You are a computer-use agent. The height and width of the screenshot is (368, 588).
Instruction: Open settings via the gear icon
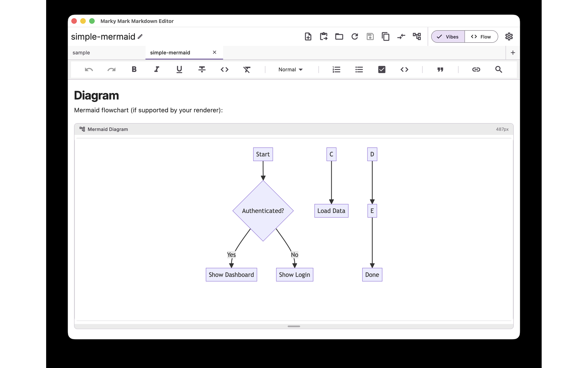point(509,37)
